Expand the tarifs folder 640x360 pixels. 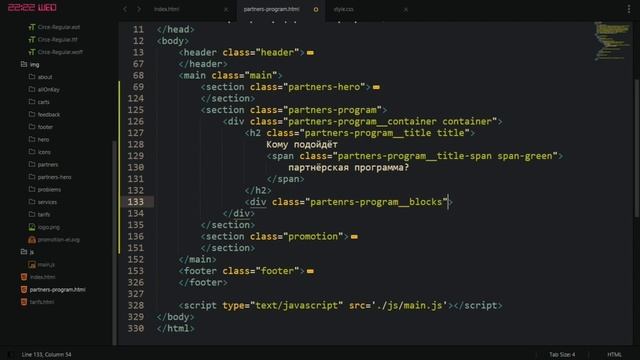tap(44, 215)
